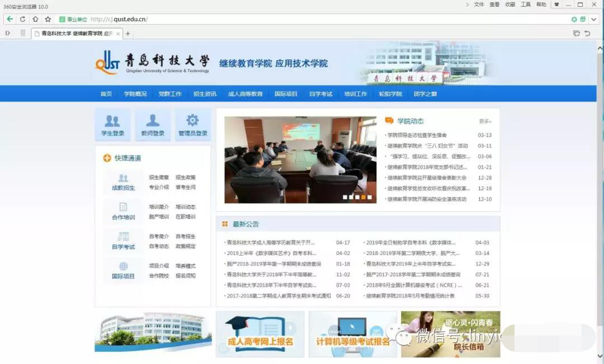Open the 工具 menu in browser

pos(526,4)
